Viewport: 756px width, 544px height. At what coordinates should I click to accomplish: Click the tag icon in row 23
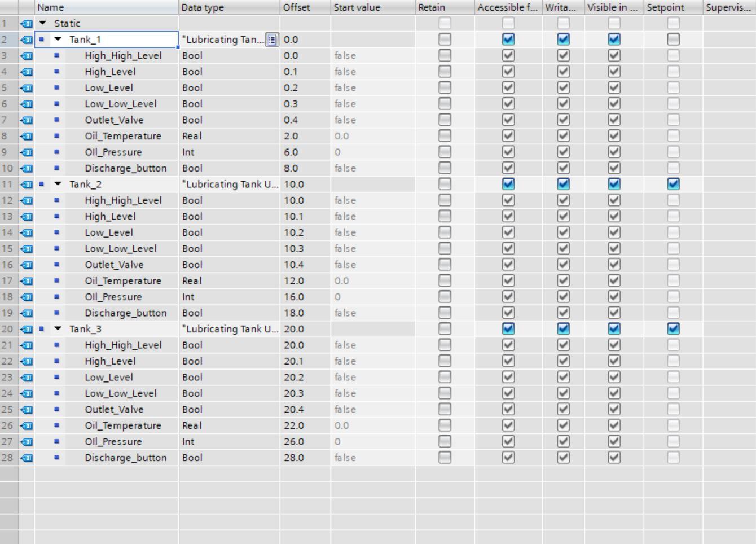click(27, 378)
